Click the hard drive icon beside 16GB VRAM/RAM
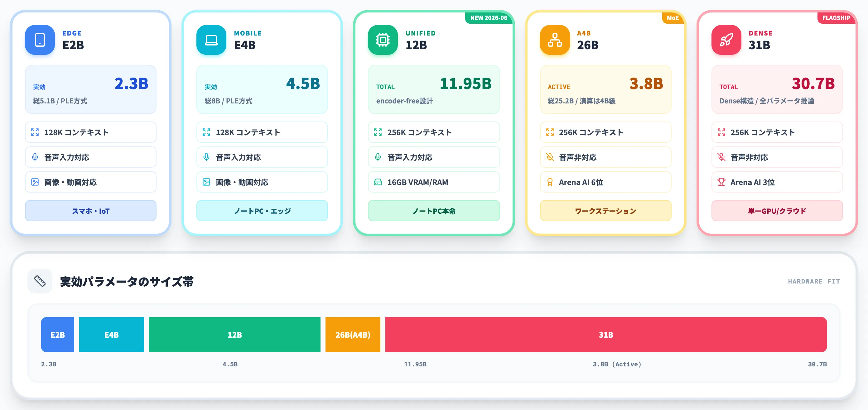868x410 pixels. (x=378, y=182)
